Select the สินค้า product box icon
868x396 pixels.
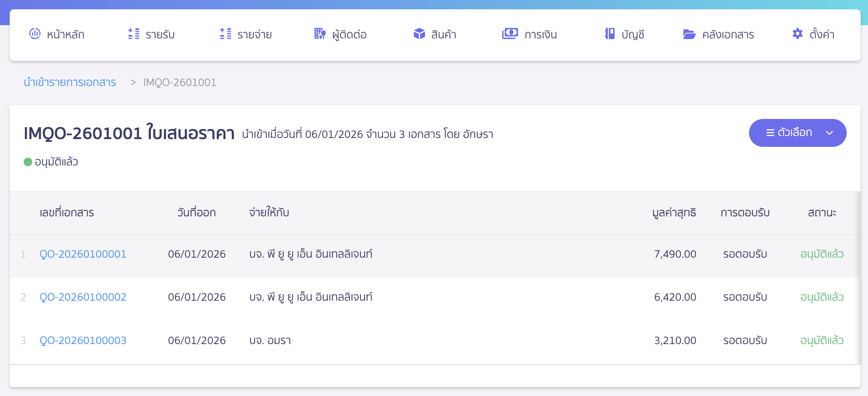point(419,34)
